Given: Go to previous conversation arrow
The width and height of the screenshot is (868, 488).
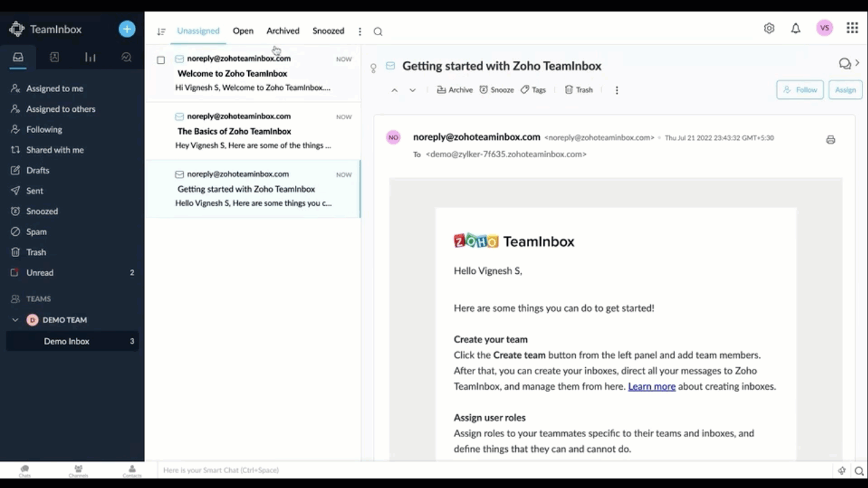Looking at the screenshot, I should 395,90.
